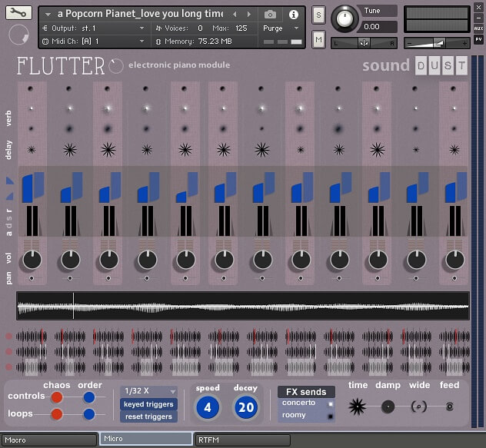The image size is (486, 448).
Task: Click the sixth column volume knob
Action: pyautogui.click(x=224, y=260)
